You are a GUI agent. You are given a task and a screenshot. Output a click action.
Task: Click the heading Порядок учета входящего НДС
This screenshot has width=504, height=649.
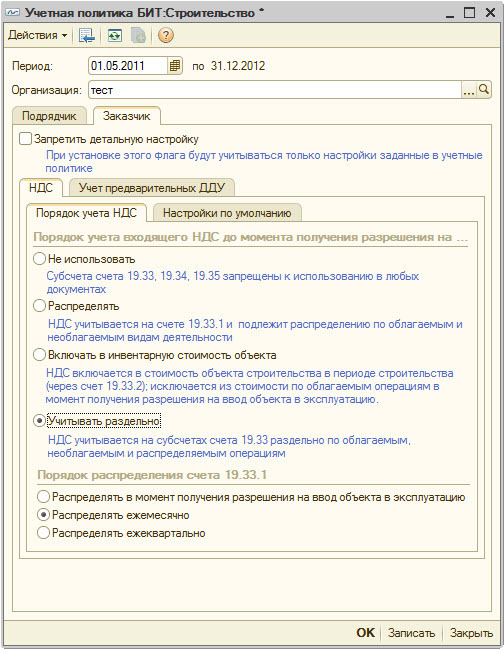(250, 237)
